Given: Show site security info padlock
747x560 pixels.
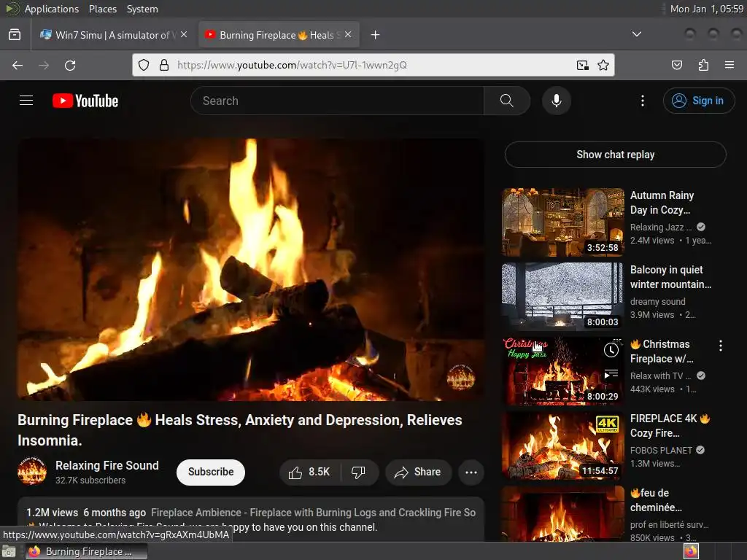Looking at the screenshot, I should point(164,65).
